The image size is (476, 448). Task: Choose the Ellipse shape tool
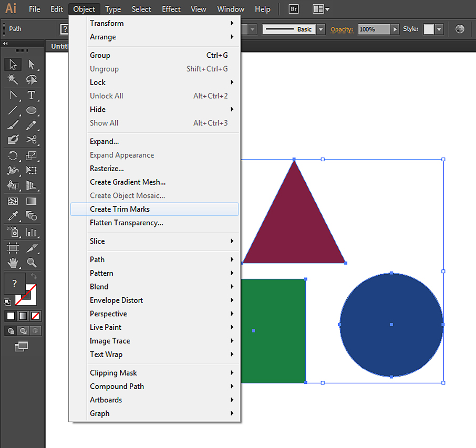coord(32,110)
